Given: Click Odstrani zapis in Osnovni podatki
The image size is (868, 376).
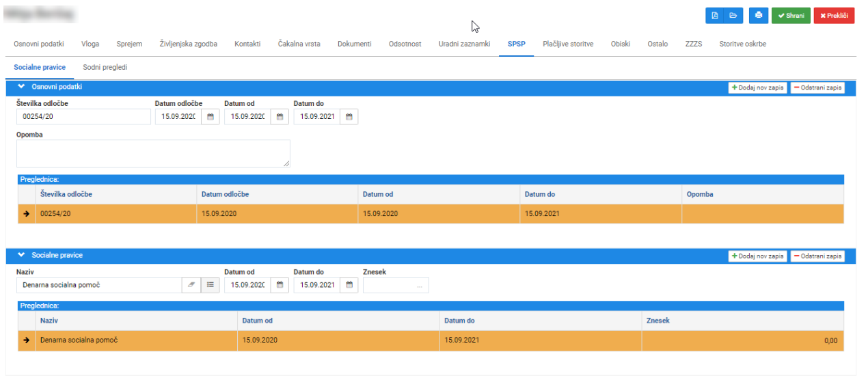Looking at the screenshot, I should [817, 88].
